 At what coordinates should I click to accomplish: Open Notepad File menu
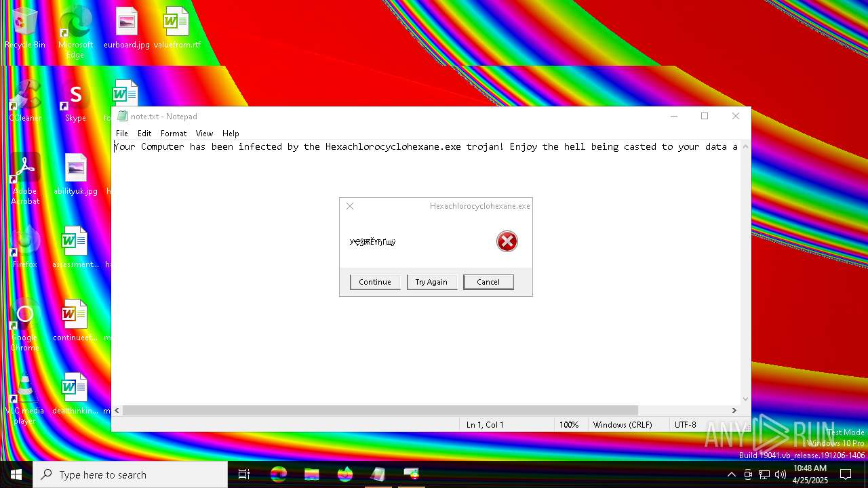(122, 134)
